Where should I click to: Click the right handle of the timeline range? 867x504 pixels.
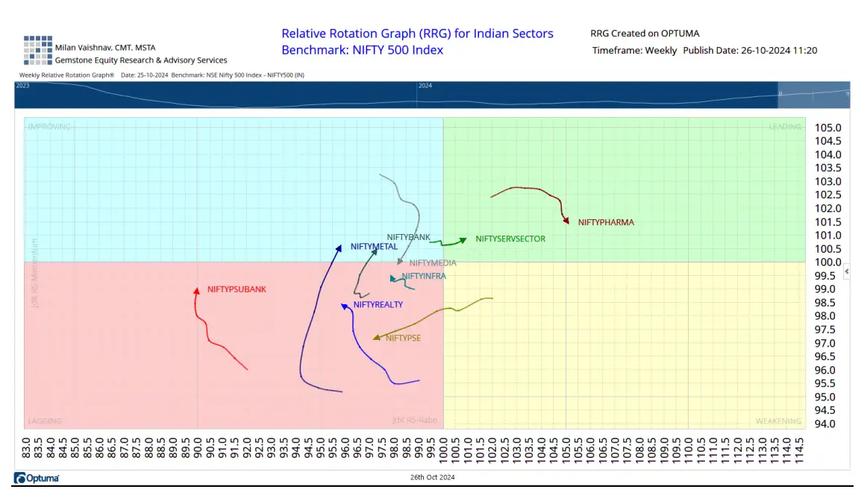coord(847,94)
